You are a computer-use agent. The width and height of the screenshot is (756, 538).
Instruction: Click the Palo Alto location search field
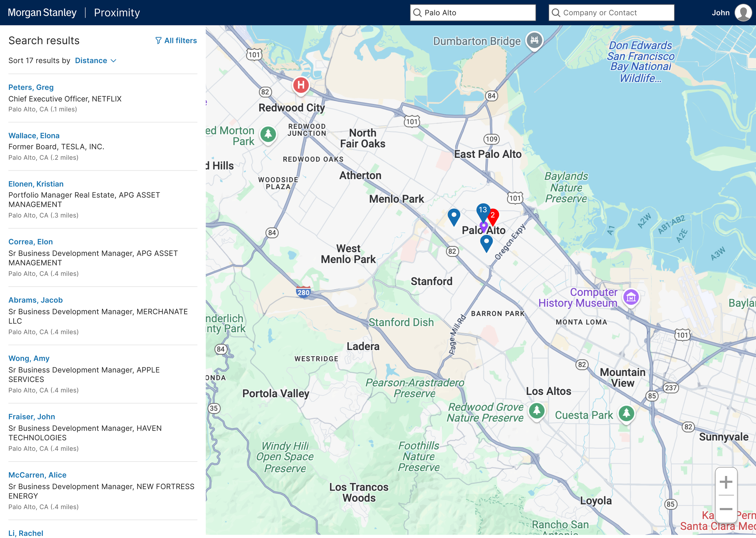473,13
